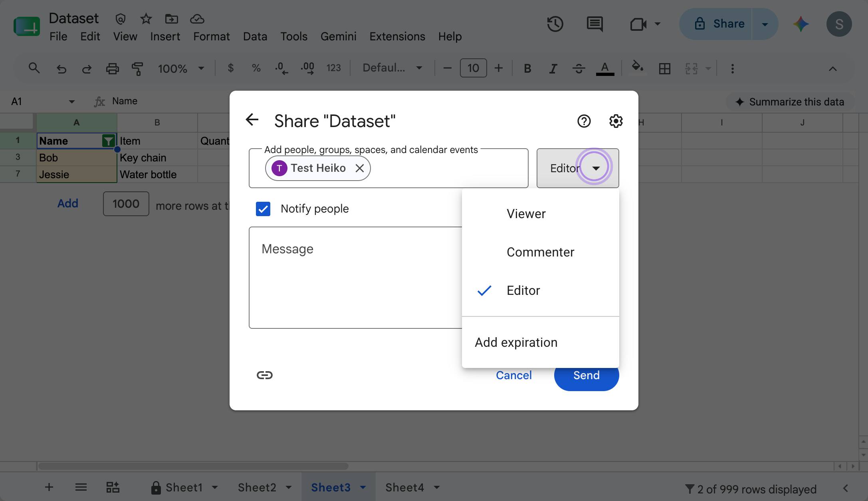Select Viewer from the role menu

[540, 214]
